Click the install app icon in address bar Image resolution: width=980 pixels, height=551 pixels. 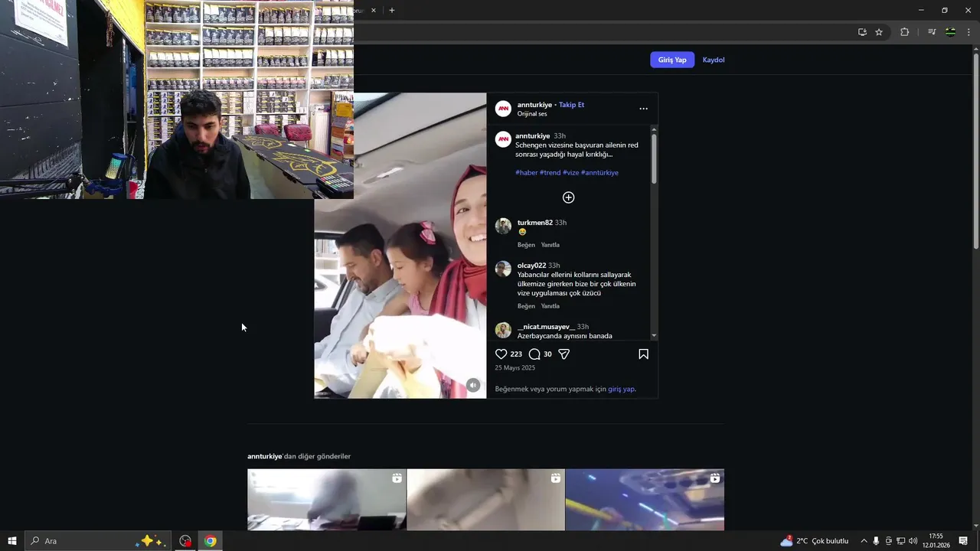862,32
